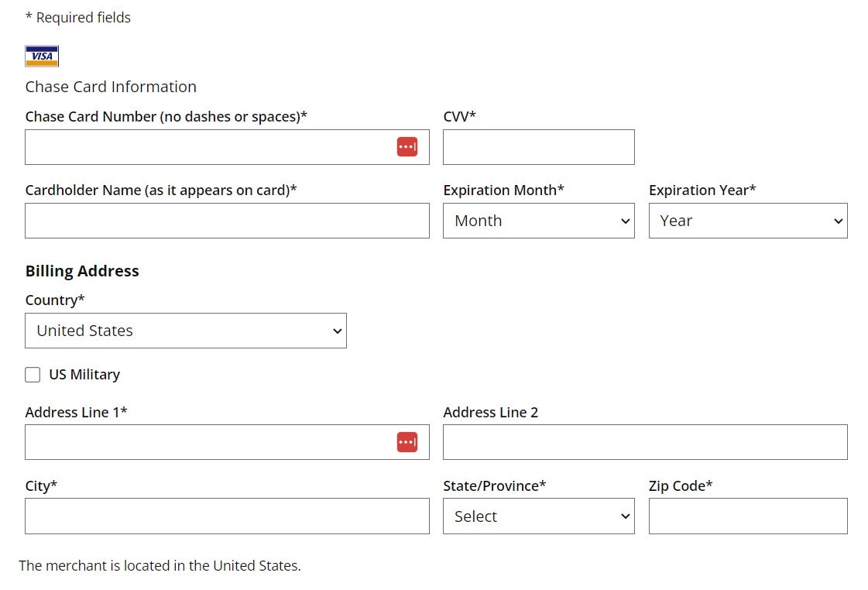Click password manager icon in Card Number field

coord(407,147)
